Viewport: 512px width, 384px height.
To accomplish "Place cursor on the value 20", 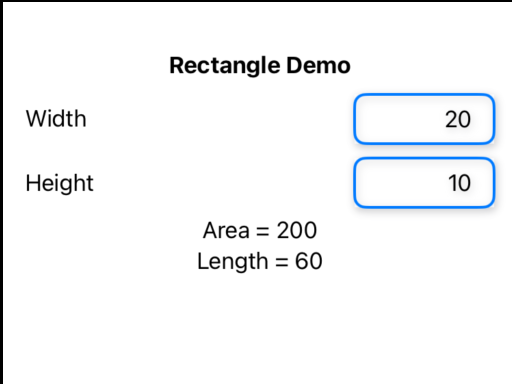I will pyautogui.click(x=458, y=119).
